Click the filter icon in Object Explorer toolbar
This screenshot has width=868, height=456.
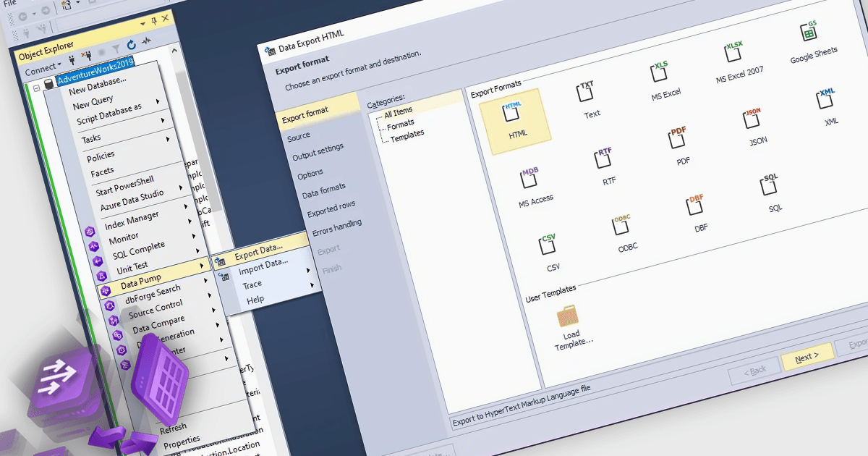click(116, 49)
